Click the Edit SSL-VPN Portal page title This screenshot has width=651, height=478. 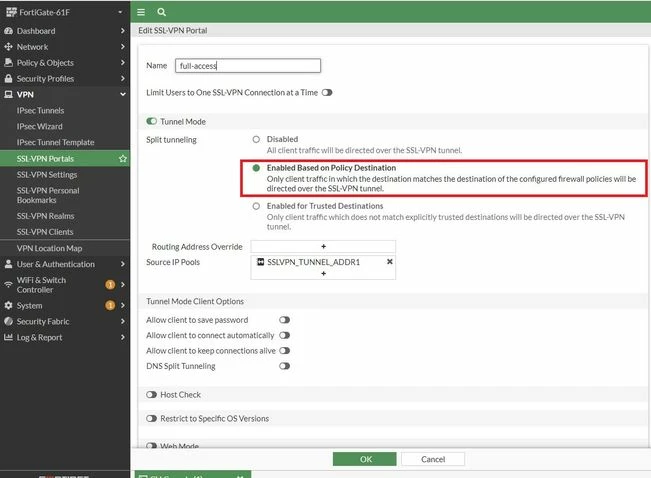tap(173, 30)
